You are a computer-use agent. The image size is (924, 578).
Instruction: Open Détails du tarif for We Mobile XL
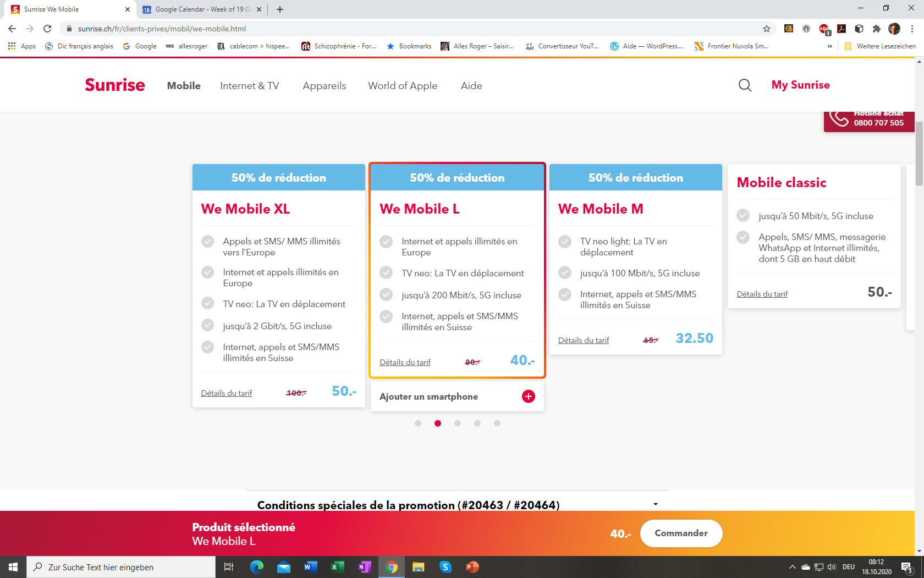click(x=227, y=393)
